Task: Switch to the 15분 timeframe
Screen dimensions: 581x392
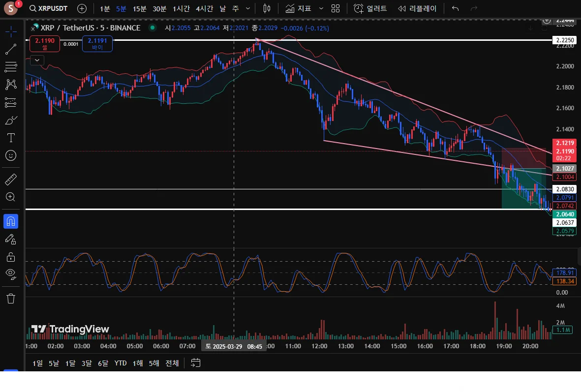Action: 140,9
